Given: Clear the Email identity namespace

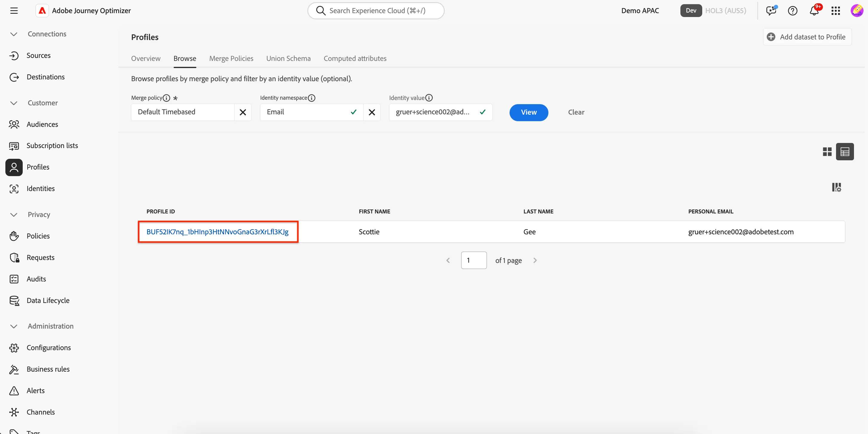Looking at the screenshot, I should click(x=372, y=112).
